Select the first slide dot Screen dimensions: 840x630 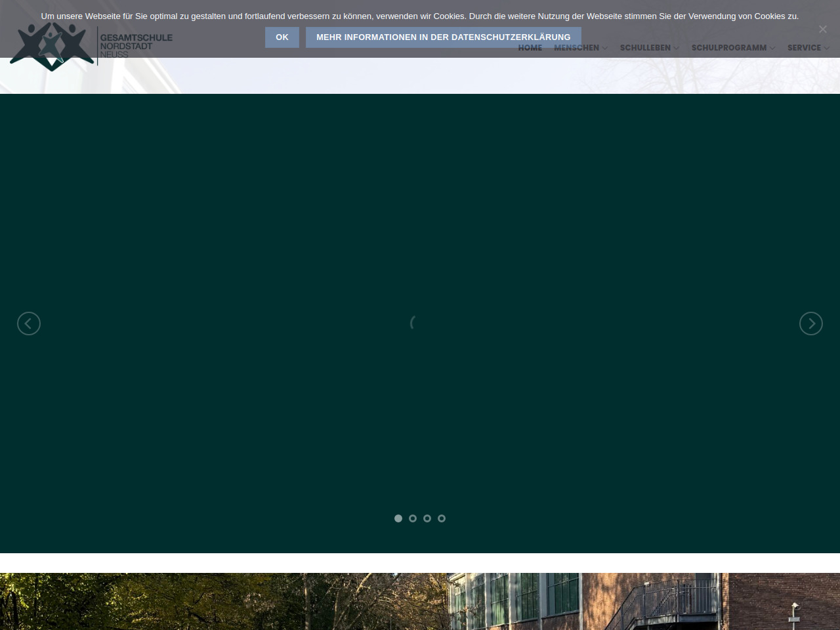pos(398,518)
